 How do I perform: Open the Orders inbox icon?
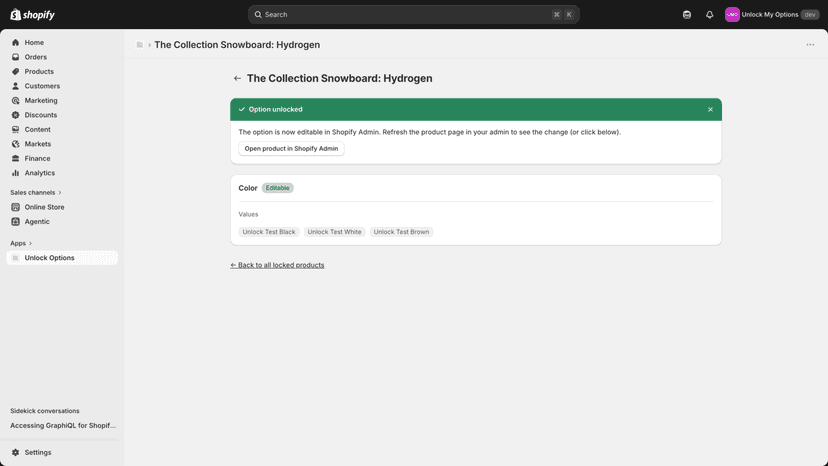[15, 57]
